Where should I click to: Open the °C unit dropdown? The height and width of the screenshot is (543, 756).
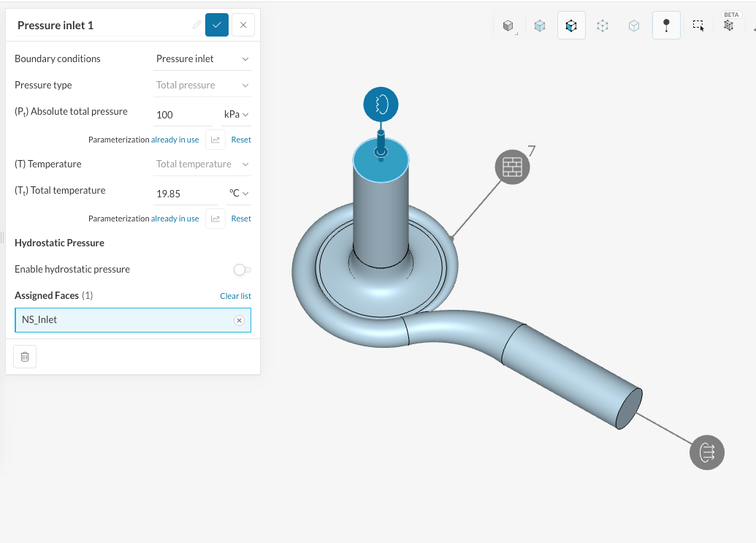pos(239,194)
